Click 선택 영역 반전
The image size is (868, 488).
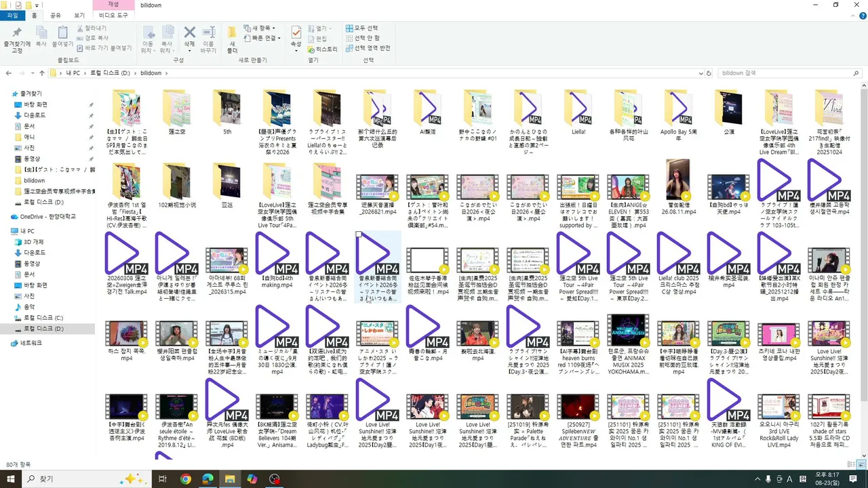pos(368,48)
